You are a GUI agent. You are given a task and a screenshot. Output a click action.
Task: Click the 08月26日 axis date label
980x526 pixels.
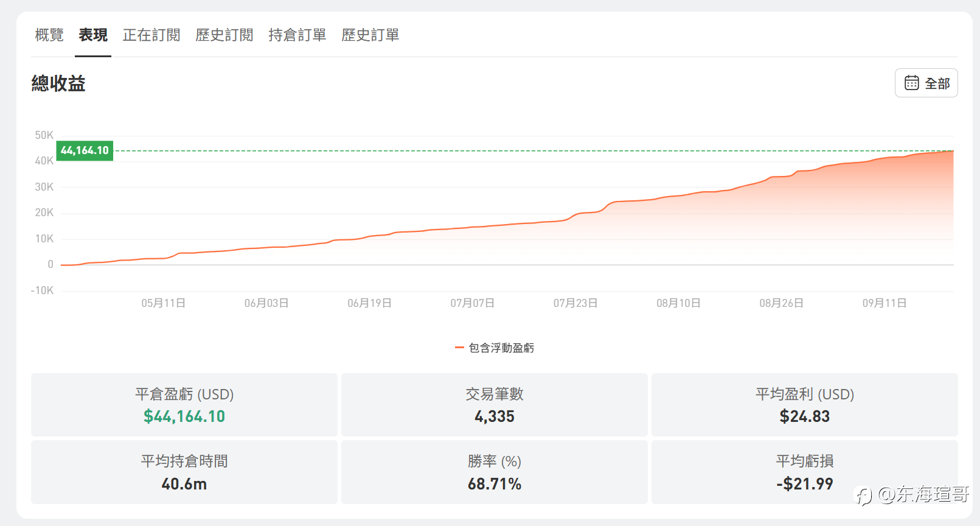click(x=782, y=303)
